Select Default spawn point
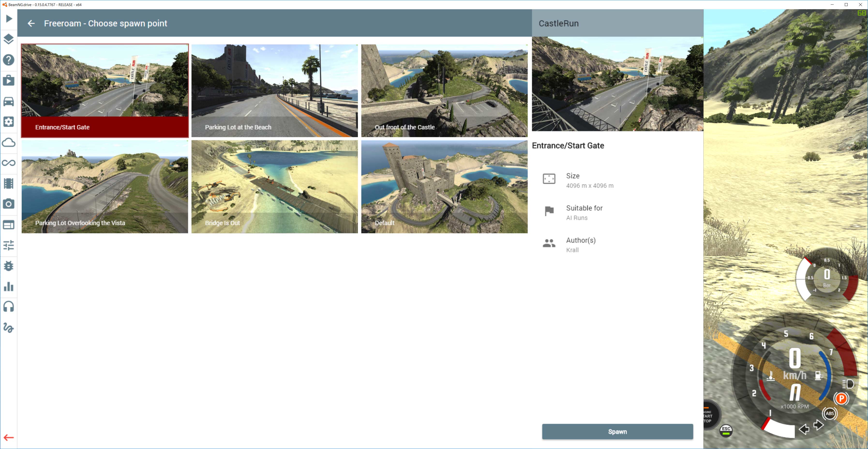Image resolution: width=868 pixels, height=449 pixels. click(x=444, y=187)
